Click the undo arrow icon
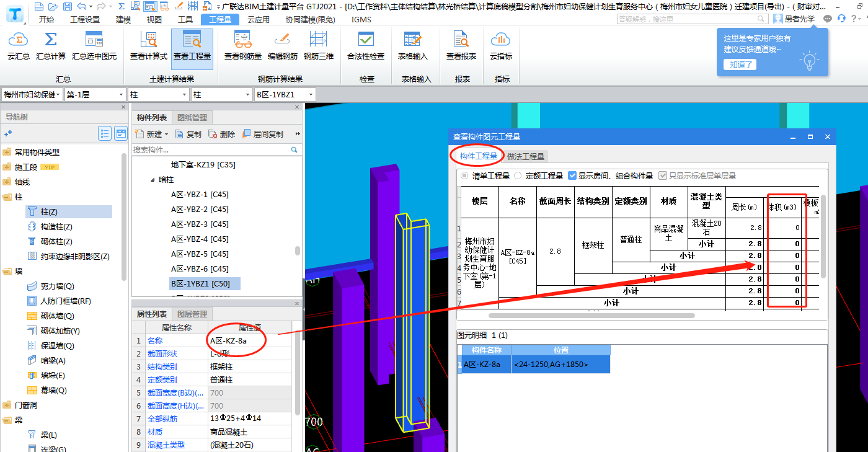 81,7
